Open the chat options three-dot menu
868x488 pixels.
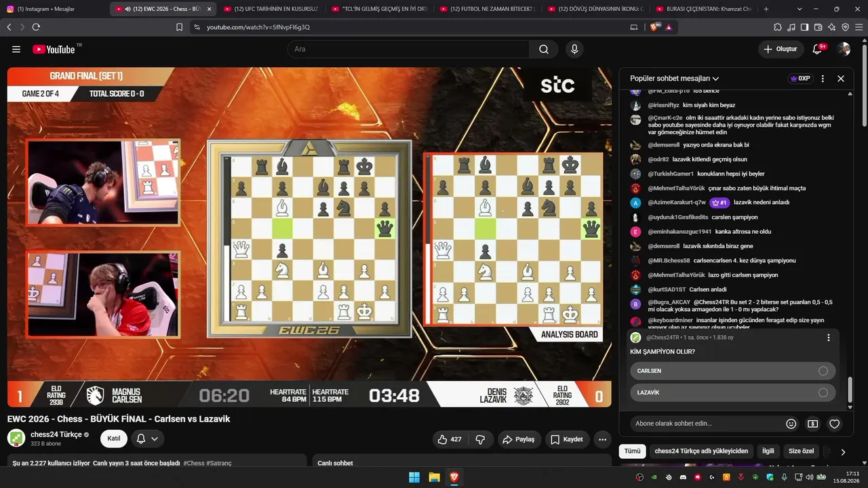click(x=823, y=79)
